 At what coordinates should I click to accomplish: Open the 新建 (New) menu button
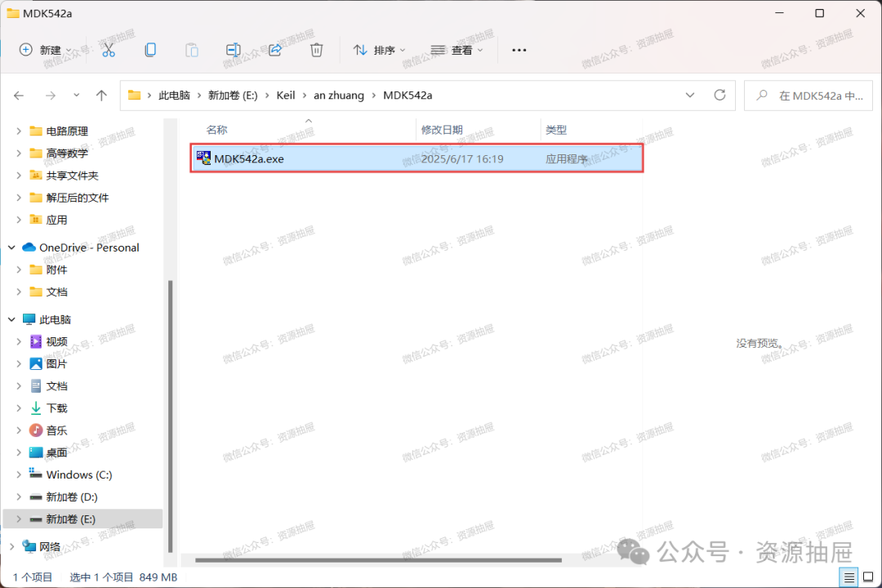45,50
